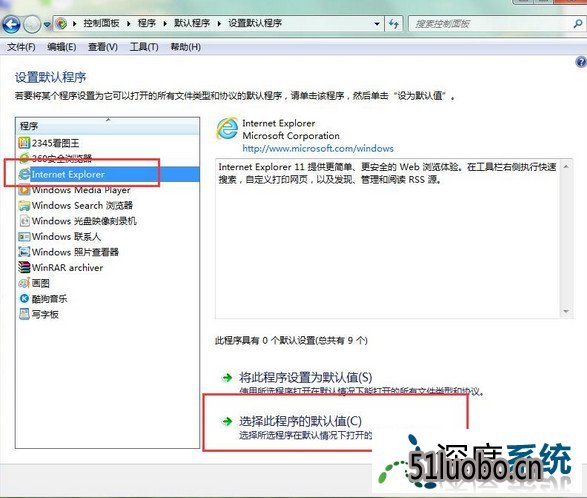Open the recent pages dropdown arrow
Image resolution: width=587 pixels, height=498 pixels.
pos(47,25)
